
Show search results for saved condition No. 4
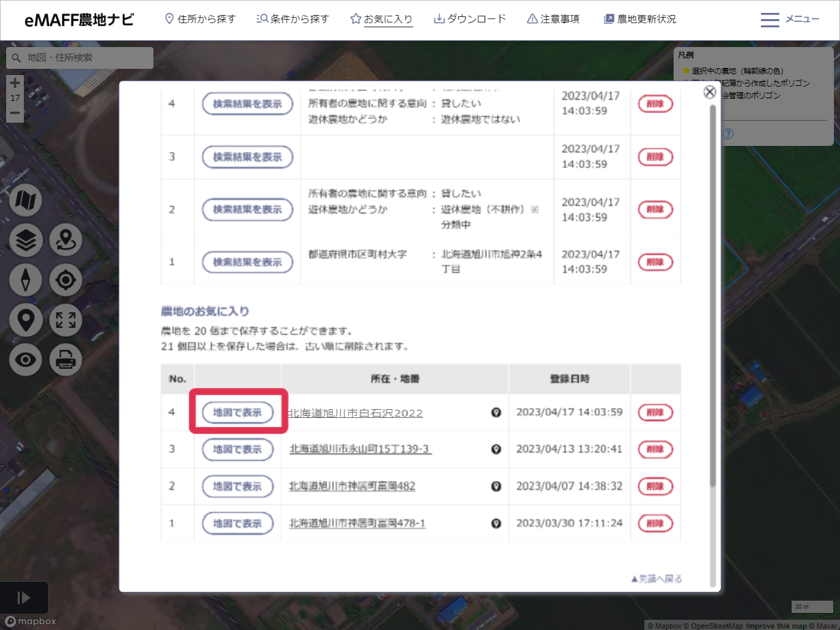247,104
